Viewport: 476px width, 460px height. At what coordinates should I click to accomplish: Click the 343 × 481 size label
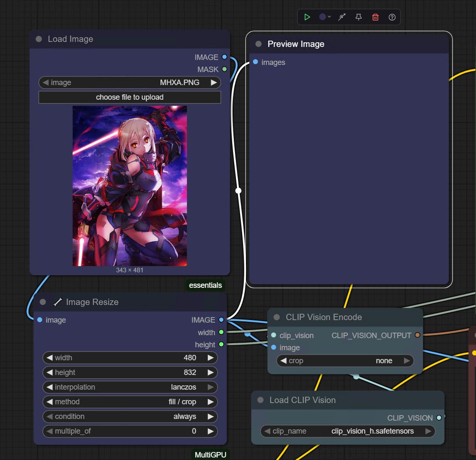[x=129, y=270]
